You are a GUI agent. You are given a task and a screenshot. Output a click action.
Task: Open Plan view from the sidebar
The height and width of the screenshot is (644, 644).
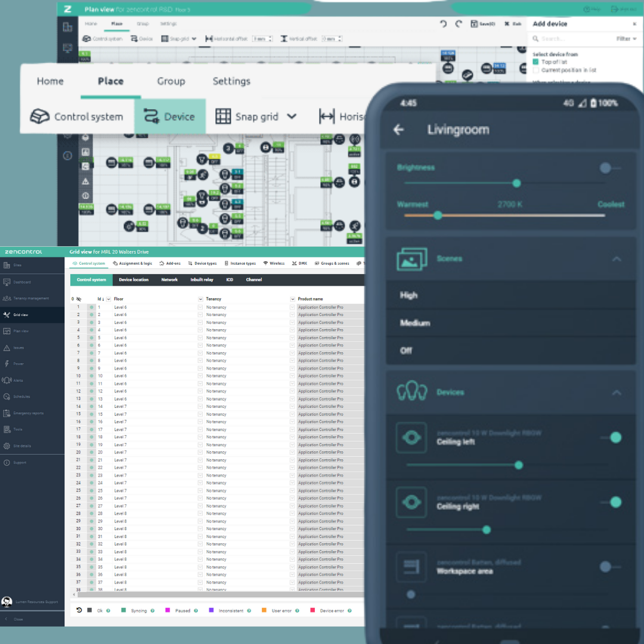tap(17, 331)
